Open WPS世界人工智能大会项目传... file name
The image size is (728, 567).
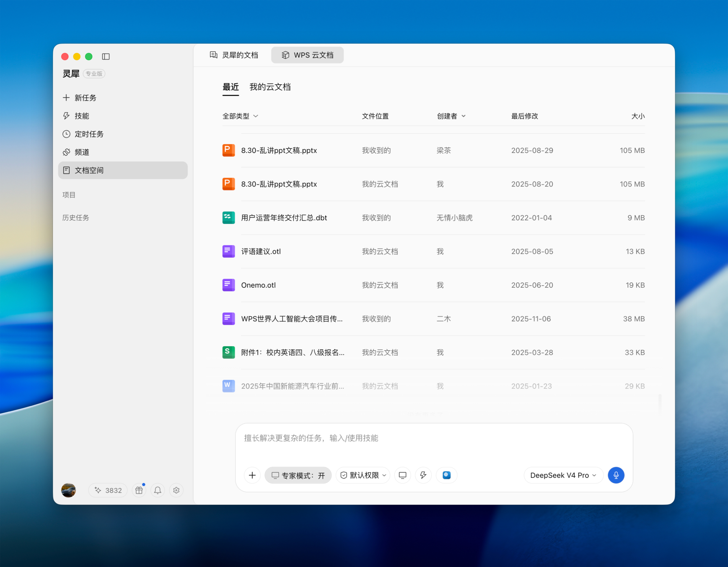pyautogui.click(x=292, y=318)
